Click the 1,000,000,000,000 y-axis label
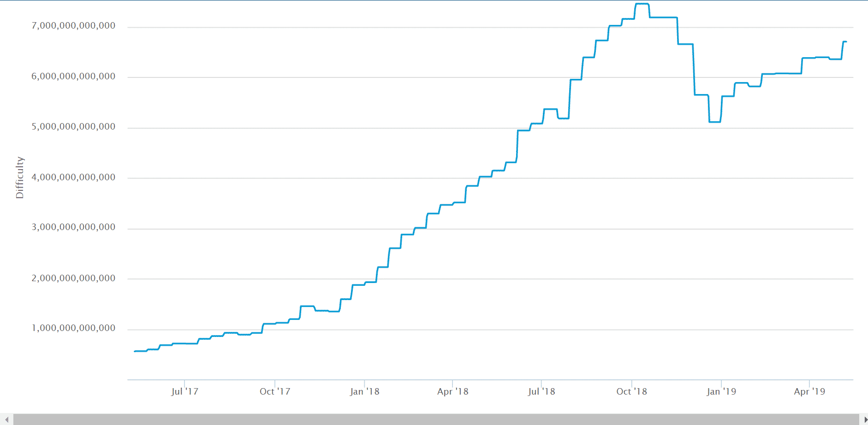Viewport: 868px width, 425px height. pyautogui.click(x=73, y=328)
